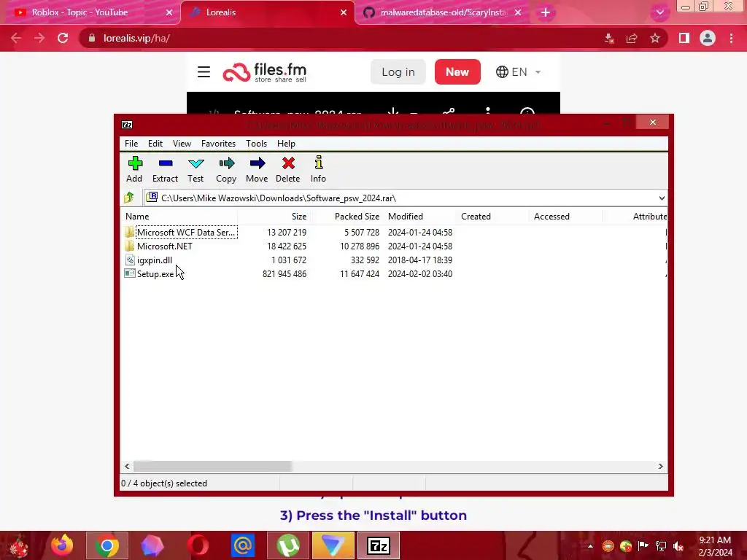Click the horizontal scrollbar left arrow

pos(127,466)
